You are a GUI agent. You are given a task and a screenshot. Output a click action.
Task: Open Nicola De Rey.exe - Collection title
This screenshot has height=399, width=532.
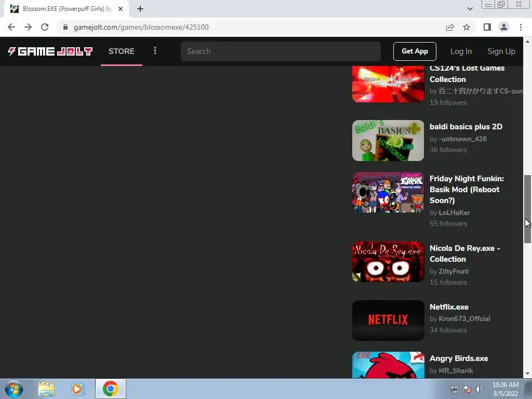[x=465, y=254]
